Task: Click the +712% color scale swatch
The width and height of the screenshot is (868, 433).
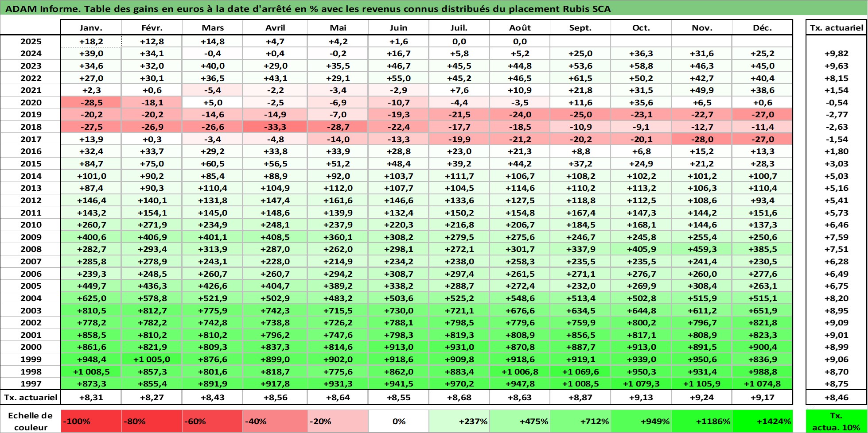Action: click(x=580, y=421)
